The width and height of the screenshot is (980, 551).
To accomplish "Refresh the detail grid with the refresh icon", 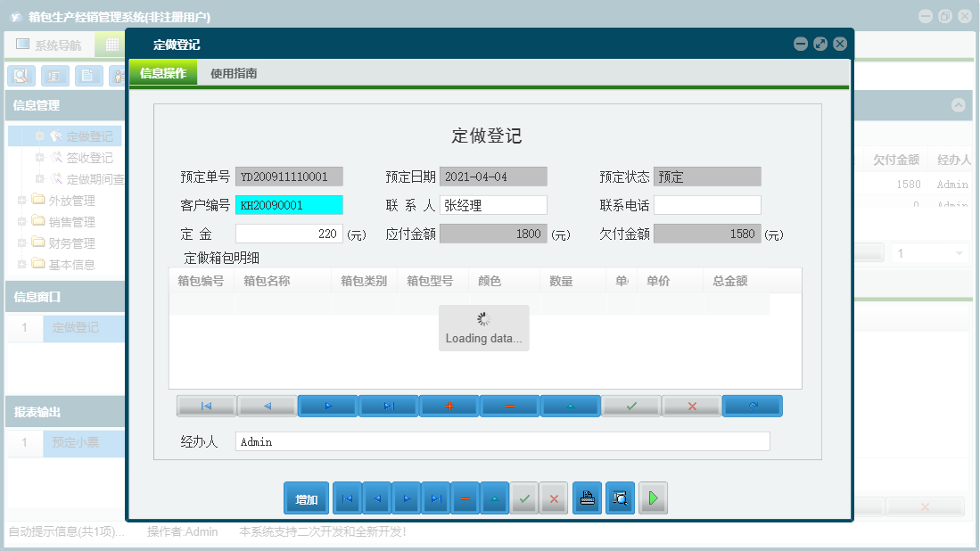I will pyautogui.click(x=752, y=406).
